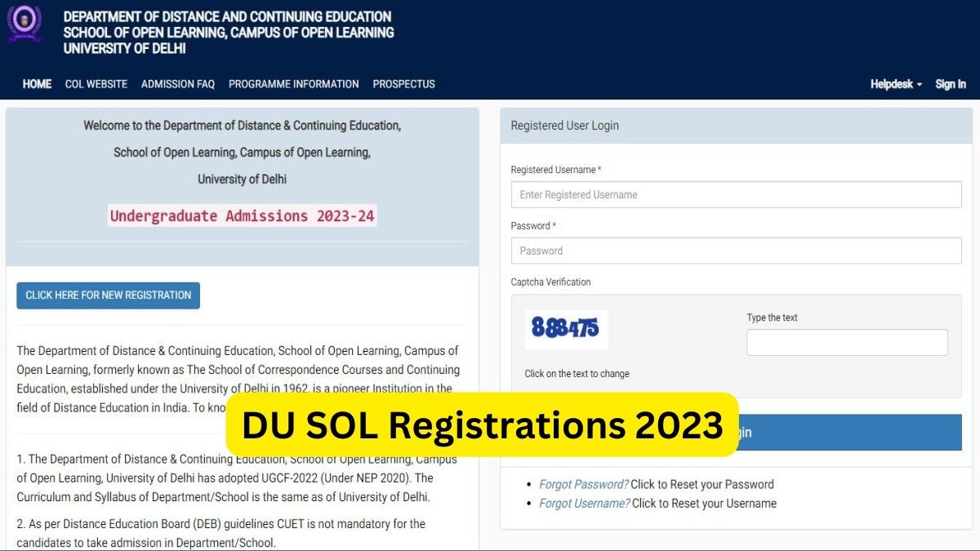980x551 pixels.
Task: Click the Sign In link
Action: [951, 84]
